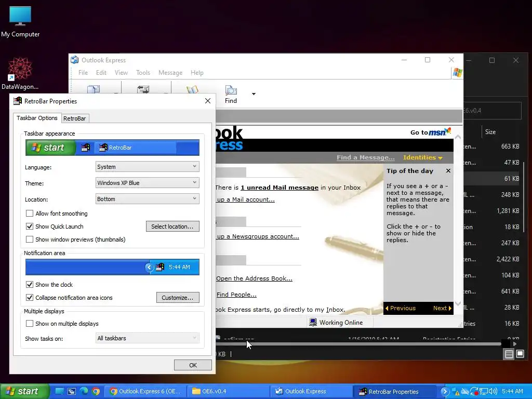The height and width of the screenshot is (399, 532).
Task: Click the Show Desktop quick launch icon
Action: (60, 391)
